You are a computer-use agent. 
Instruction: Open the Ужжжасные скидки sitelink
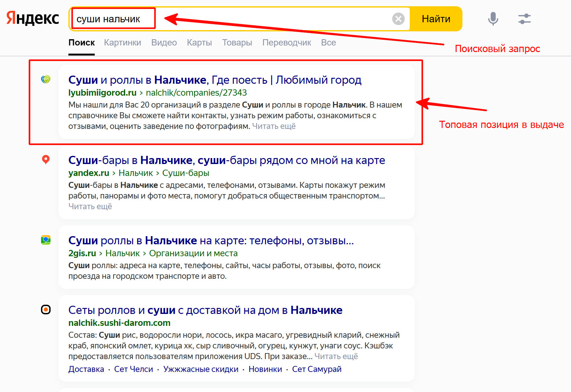point(201,369)
